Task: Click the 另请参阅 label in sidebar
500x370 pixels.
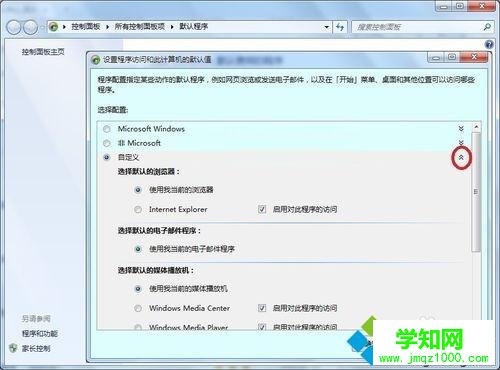Action: (x=36, y=319)
